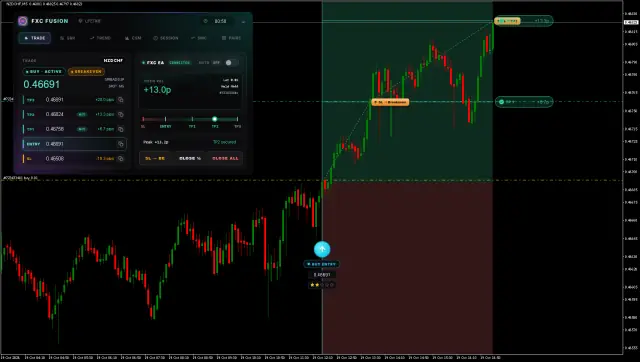Screen dimensions: 640x362
Task: Click the 03:58 countdown timer
Action: click(220, 21)
